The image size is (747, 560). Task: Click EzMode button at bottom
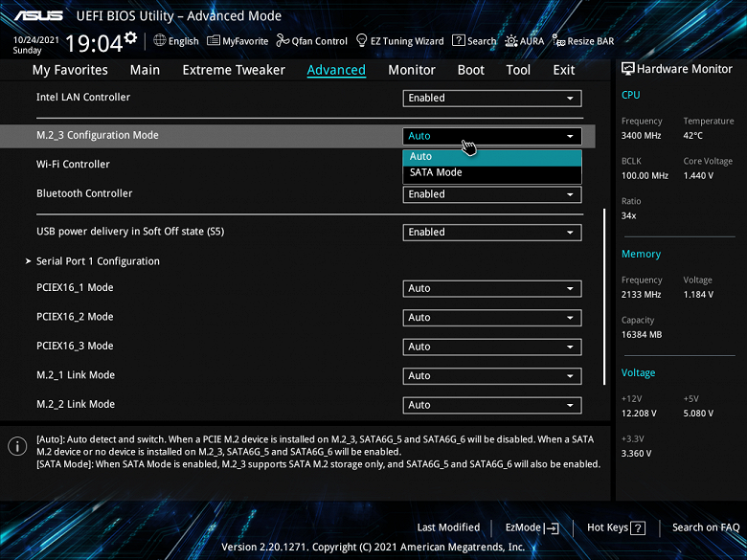tap(532, 527)
